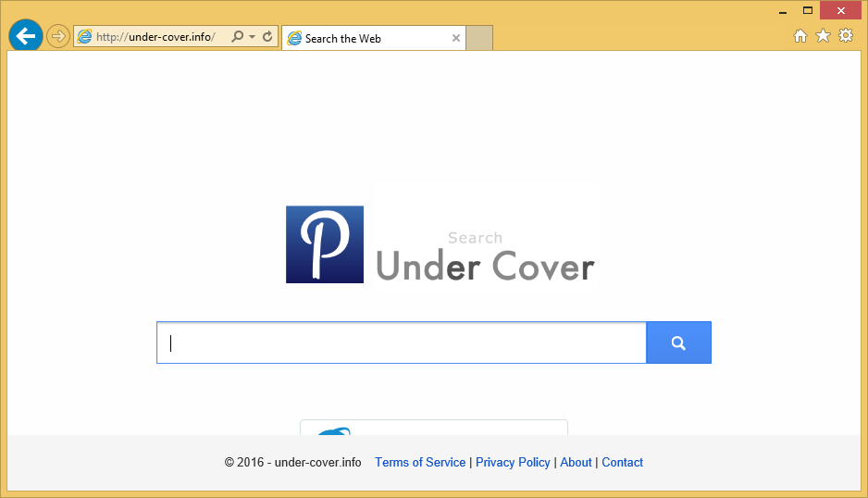The height and width of the screenshot is (498, 868).
Task: Open the browser Home page icon
Action: click(x=800, y=36)
